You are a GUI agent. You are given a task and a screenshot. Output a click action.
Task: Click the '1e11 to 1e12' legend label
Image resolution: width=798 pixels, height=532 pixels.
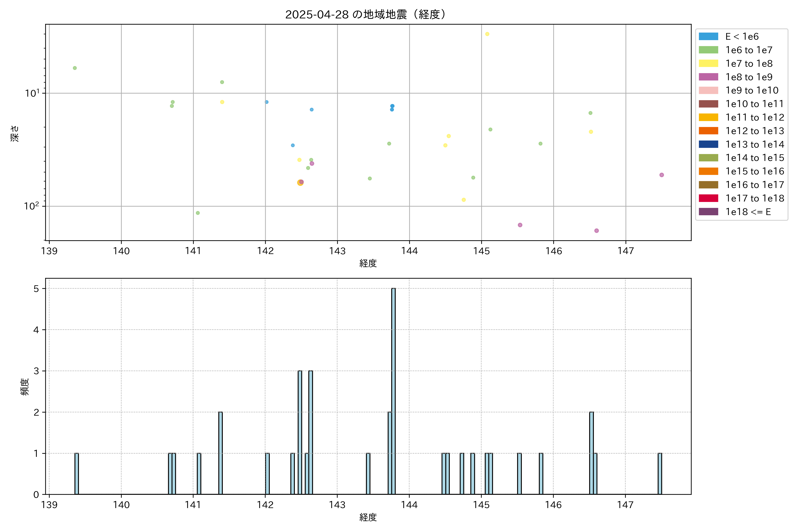coord(755,117)
